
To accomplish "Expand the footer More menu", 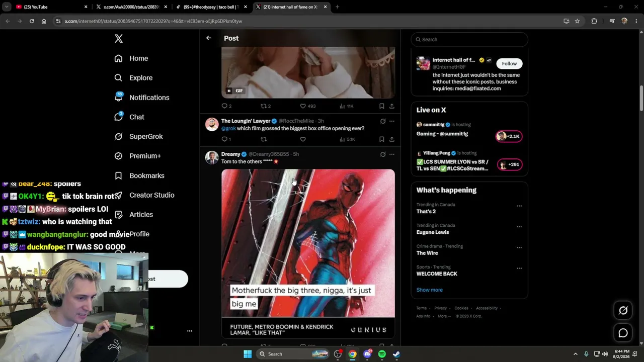I will pos(443,316).
